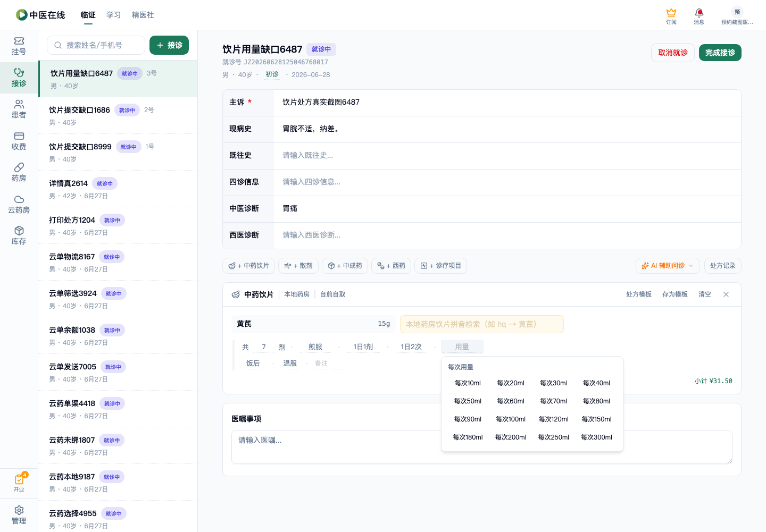Image resolution: width=766 pixels, height=532 pixels.
Task: Close the 中药饮片 prescription panel
Action: pyautogui.click(x=726, y=294)
